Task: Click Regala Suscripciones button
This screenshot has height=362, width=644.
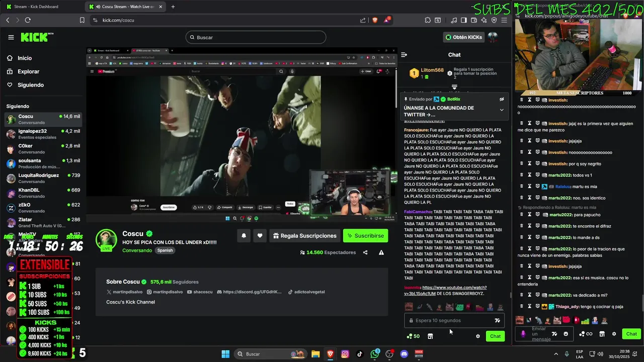Action: coord(305,236)
